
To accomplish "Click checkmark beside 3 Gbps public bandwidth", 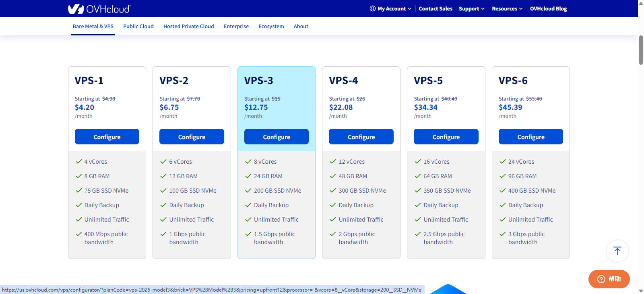I will click(x=503, y=234).
